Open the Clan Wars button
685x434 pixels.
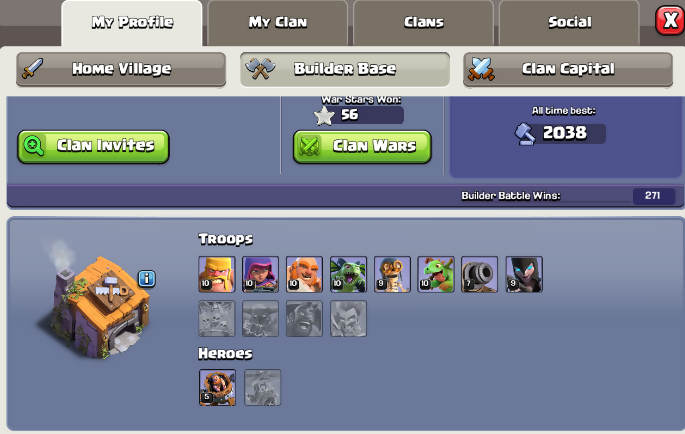[x=362, y=146]
